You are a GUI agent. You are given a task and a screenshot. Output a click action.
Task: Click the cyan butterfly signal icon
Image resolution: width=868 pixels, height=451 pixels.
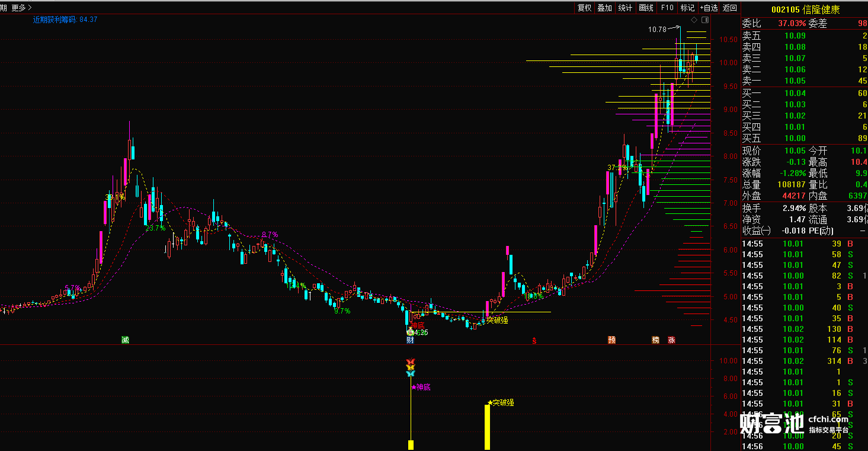(x=411, y=373)
